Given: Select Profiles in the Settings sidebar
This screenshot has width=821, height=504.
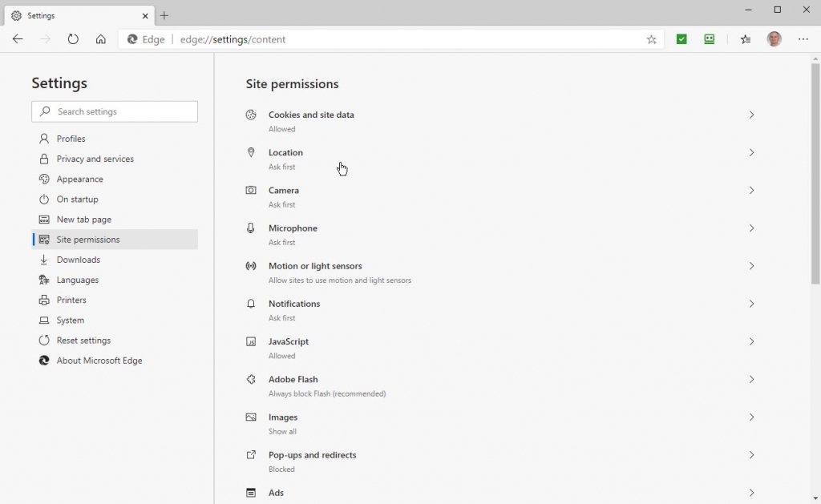Looking at the screenshot, I should click(70, 138).
